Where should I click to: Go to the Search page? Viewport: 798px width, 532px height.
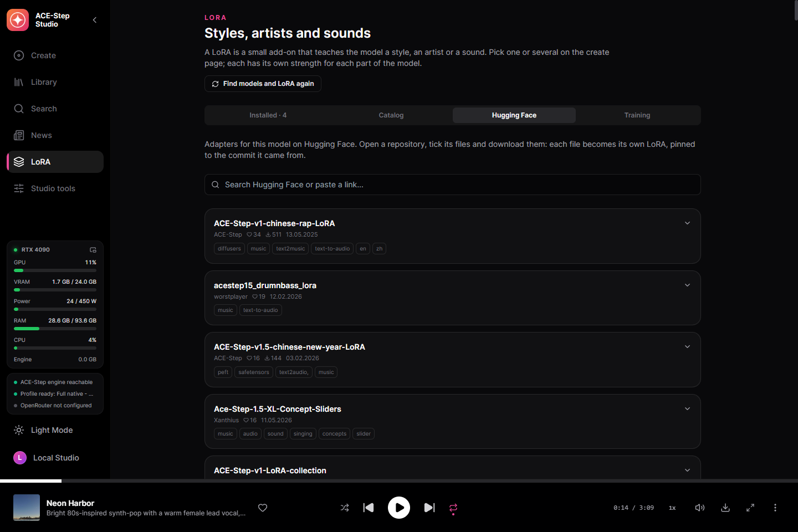pyautogui.click(x=55, y=109)
